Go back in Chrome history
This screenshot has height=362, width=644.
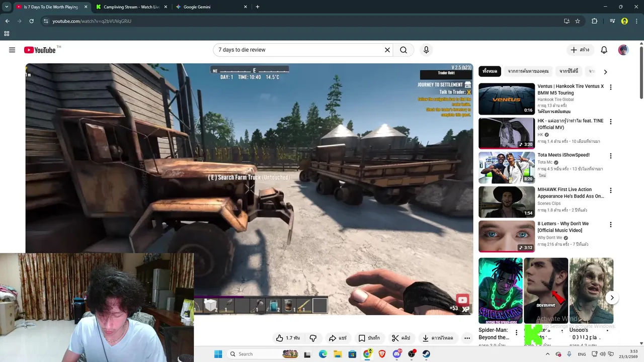[x=7, y=21]
